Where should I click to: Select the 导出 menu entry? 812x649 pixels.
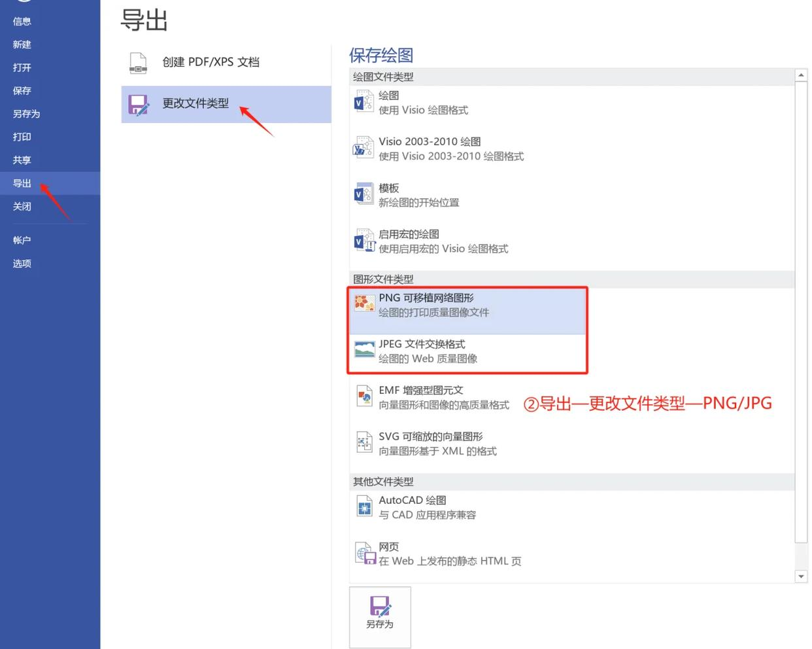pyautogui.click(x=50, y=183)
